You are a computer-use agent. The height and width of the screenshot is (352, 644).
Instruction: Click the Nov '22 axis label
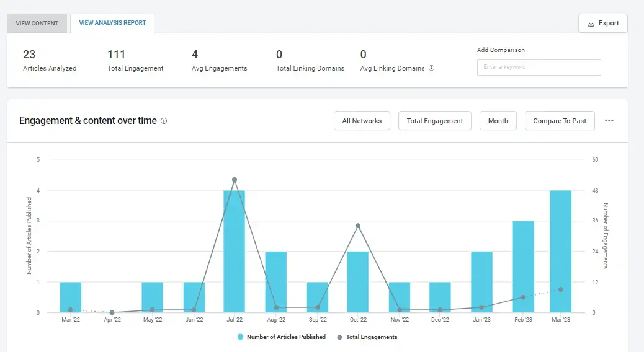pos(400,320)
